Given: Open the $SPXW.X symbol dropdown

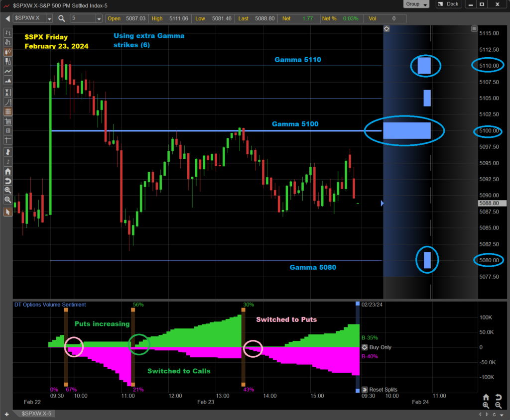Looking at the screenshot, I should 49,18.
